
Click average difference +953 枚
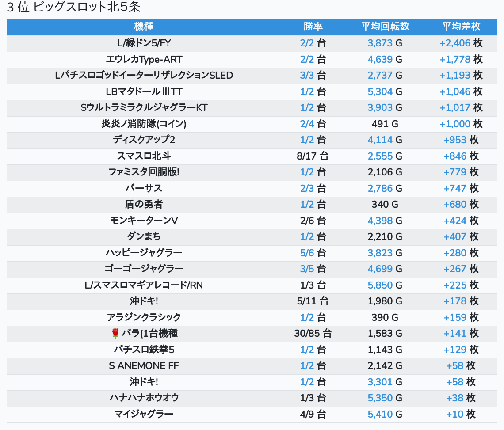461,140
